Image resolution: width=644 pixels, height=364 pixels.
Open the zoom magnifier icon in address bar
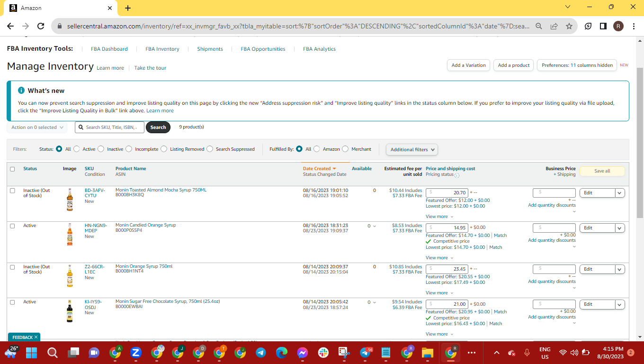[539, 26]
